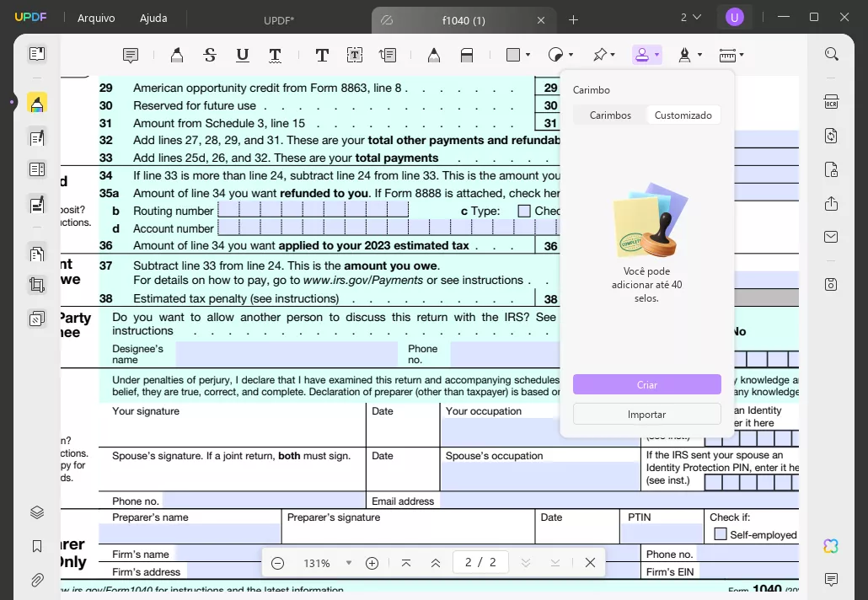Select the measurement ruler tool
868x600 pixels.
[727, 55]
